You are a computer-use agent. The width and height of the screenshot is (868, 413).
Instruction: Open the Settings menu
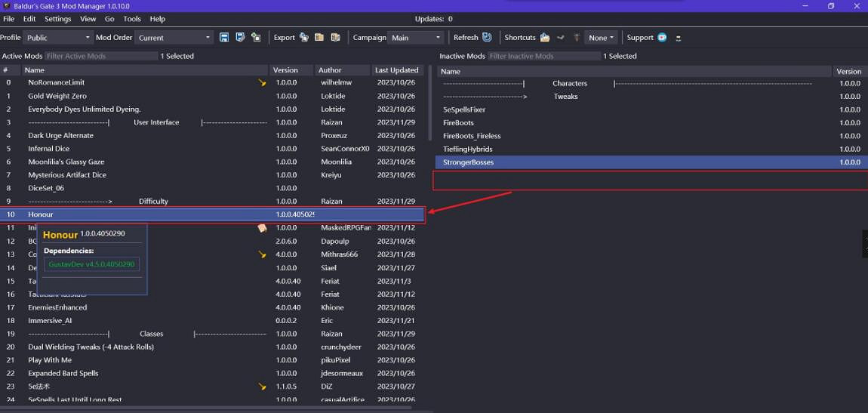tap(57, 19)
